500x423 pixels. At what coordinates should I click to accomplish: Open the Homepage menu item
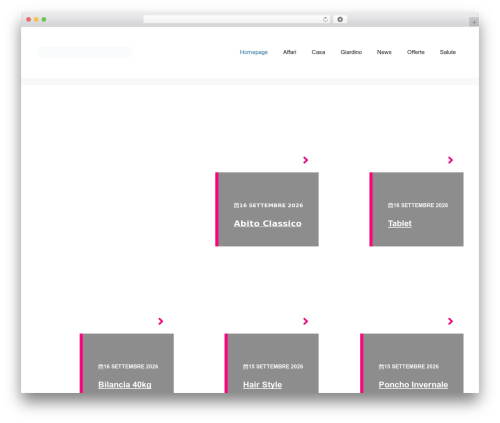254,52
